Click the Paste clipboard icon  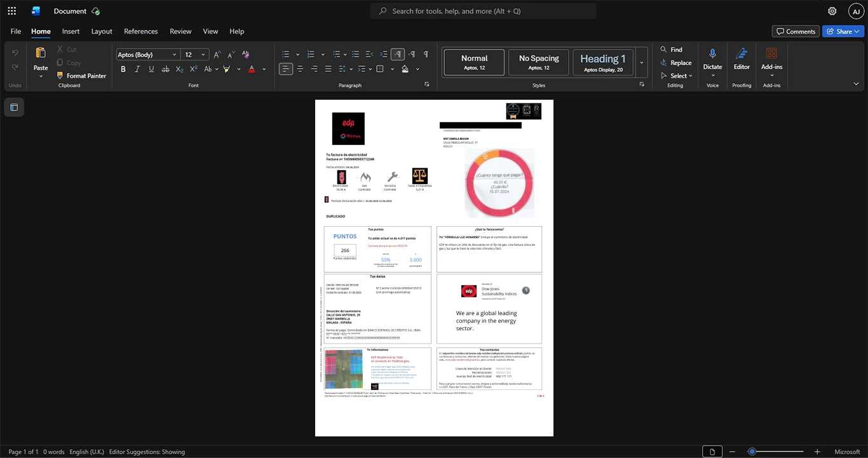41,53
